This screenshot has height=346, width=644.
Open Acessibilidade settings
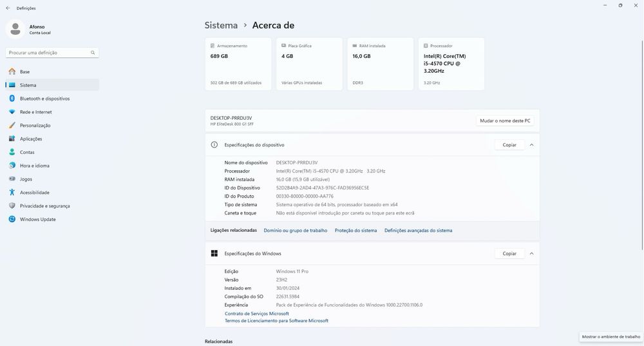point(34,193)
